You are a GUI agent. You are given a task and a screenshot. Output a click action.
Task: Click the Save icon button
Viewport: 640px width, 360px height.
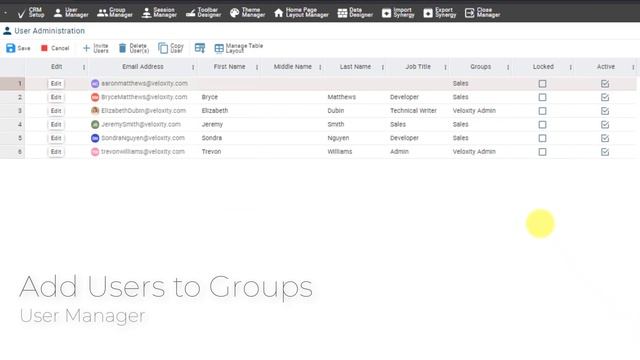coord(11,48)
